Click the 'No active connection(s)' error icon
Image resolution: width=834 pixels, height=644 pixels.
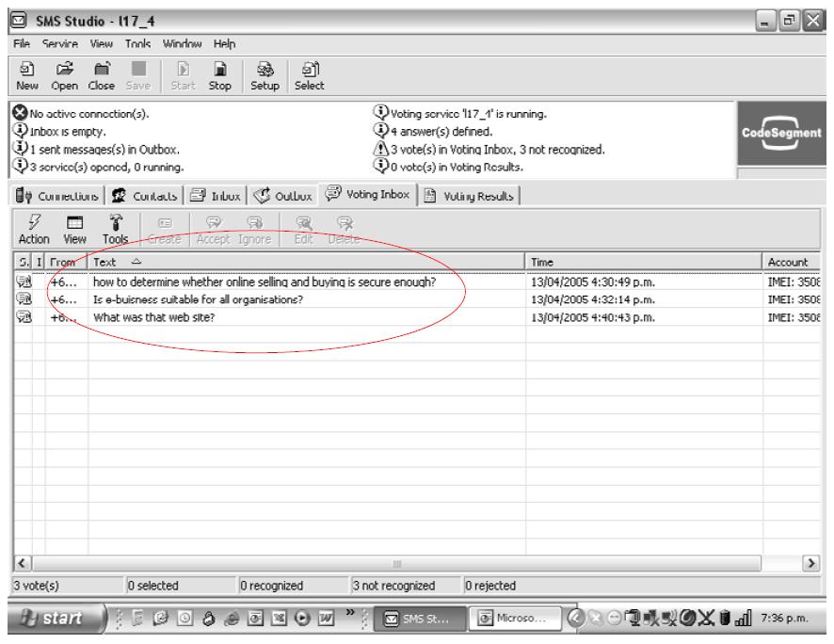click(20, 113)
